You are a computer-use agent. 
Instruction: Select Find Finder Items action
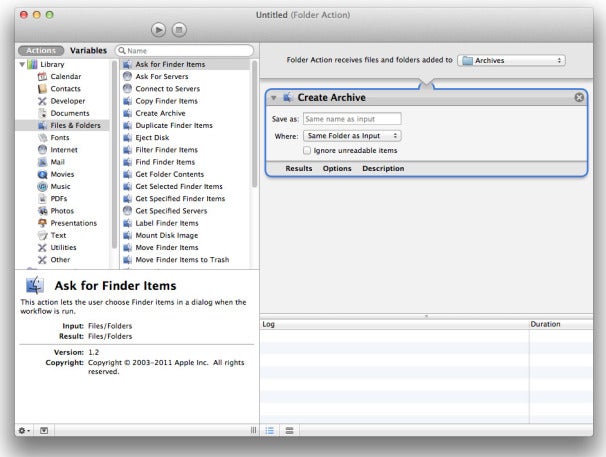click(x=185, y=162)
